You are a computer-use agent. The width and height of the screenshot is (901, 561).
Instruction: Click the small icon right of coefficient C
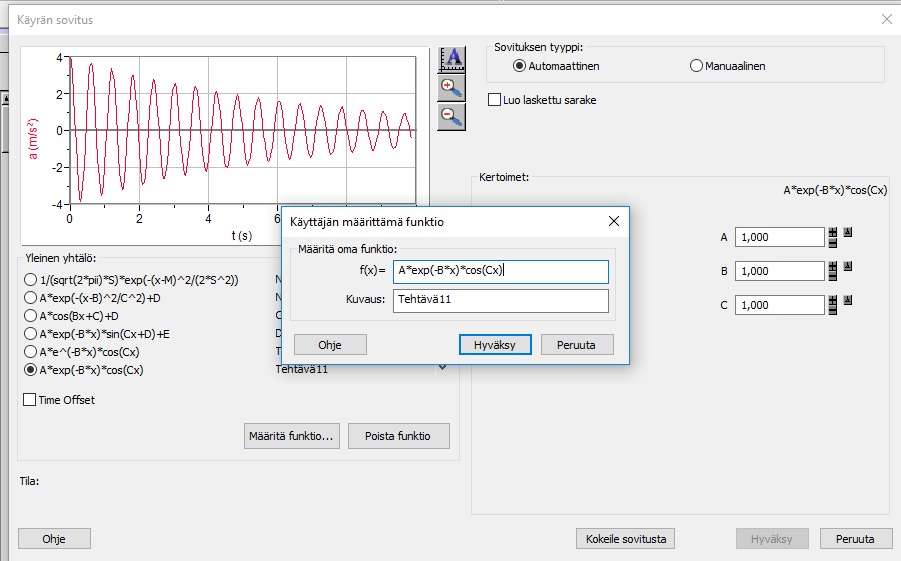pos(848,300)
